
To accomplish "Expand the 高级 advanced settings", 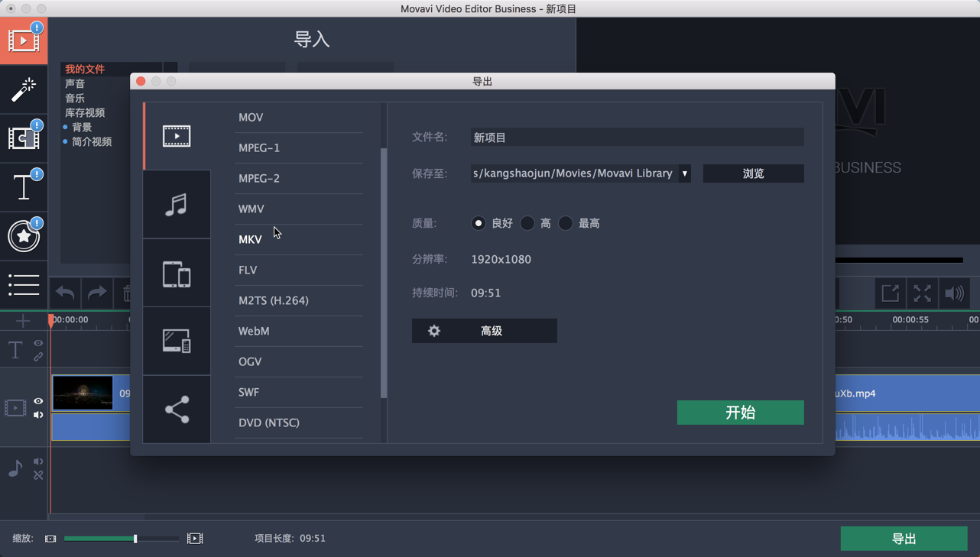I will [x=484, y=331].
